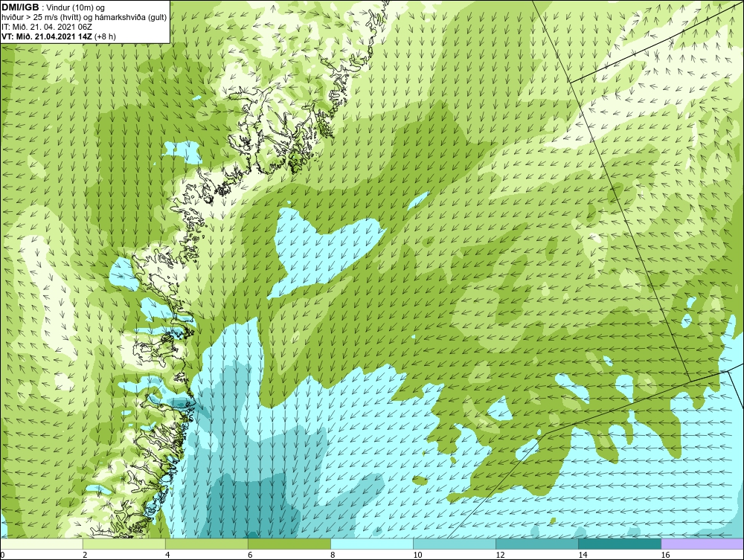Image resolution: width=744 pixels, height=560 pixels.
Task: Click the legend scale label '2'
Action: click(85, 556)
